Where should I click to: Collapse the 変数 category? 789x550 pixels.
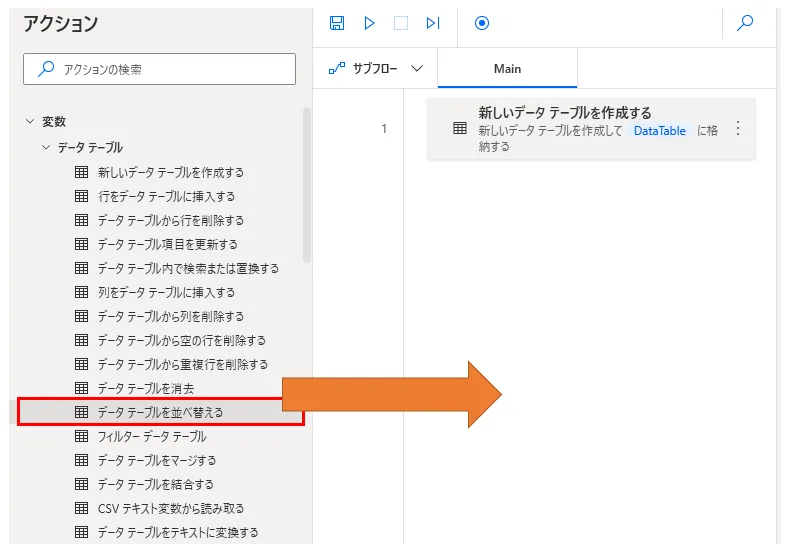tap(30, 122)
